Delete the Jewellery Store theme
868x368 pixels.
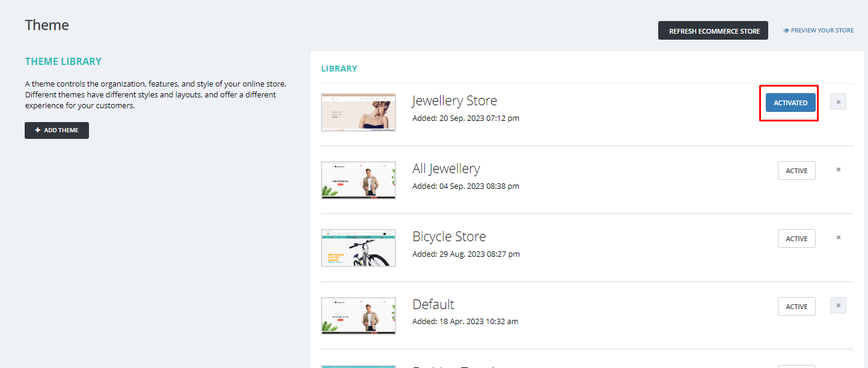point(838,102)
